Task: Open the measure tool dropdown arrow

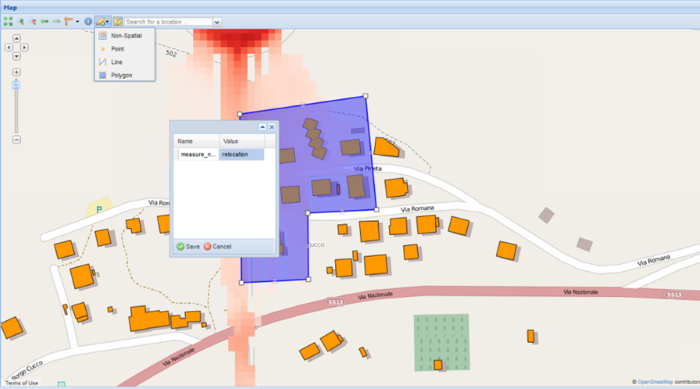Action: (x=77, y=21)
